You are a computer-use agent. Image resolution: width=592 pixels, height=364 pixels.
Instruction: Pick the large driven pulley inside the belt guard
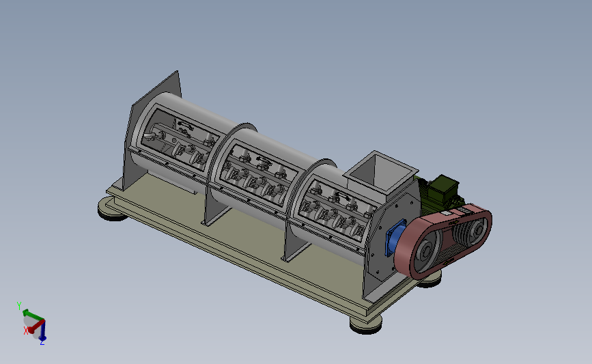point(426,252)
